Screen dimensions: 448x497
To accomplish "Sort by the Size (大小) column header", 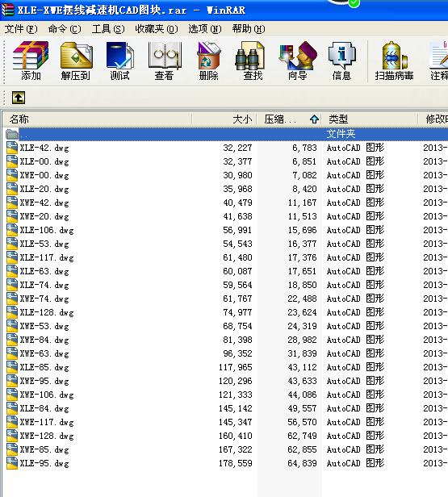I will point(224,119).
